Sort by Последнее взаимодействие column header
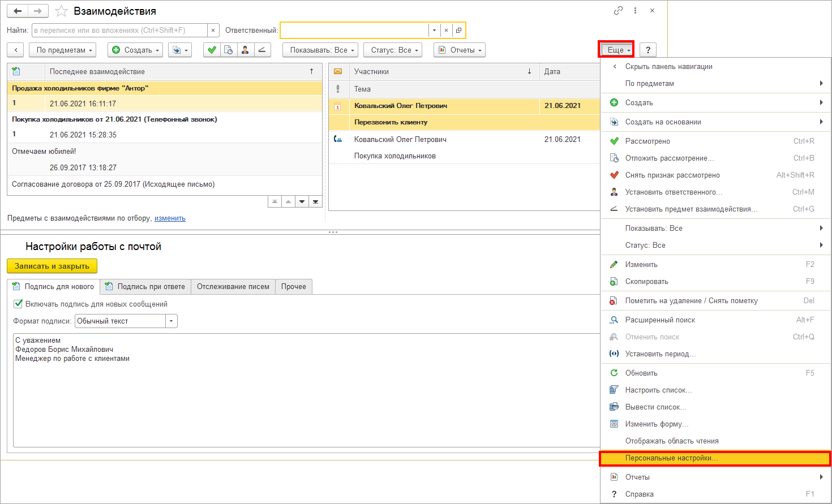832x504 pixels. 183,72
